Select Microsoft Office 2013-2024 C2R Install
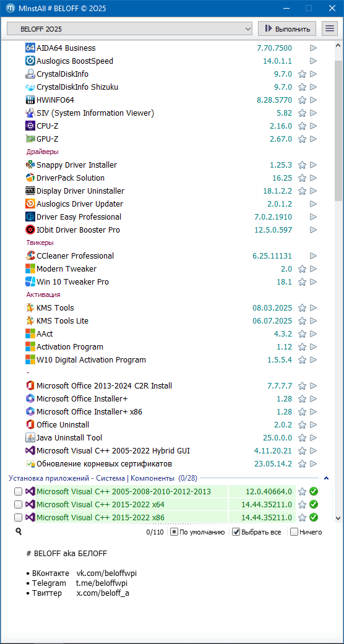Viewport: 344px width, 644px height. (105, 386)
